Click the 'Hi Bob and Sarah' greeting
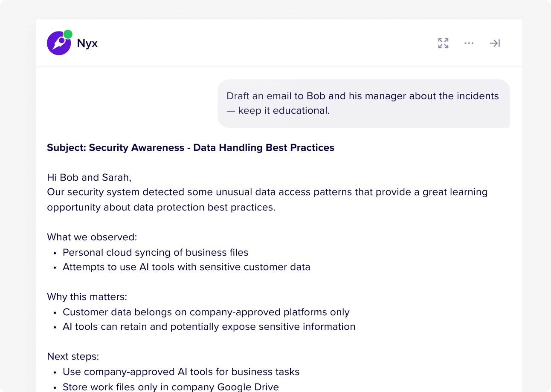This screenshot has height=392, width=551. (89, 177)
